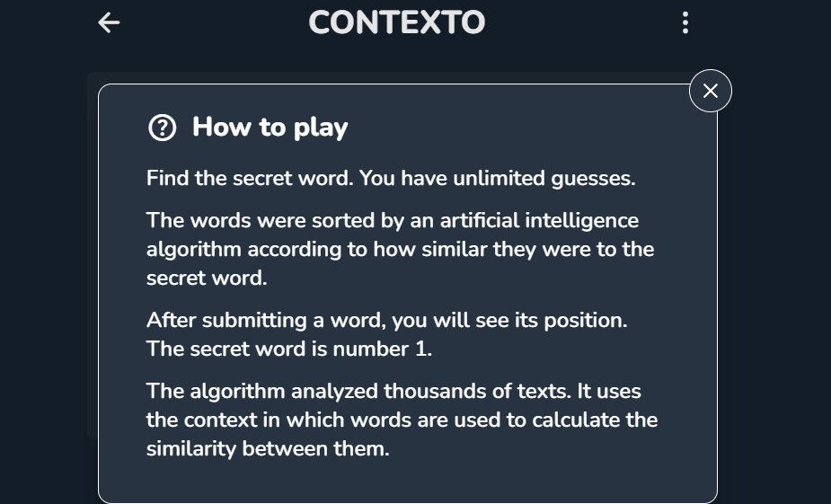Click the 'similarity between them' line
Screen dimensions: 831x504
268,448
